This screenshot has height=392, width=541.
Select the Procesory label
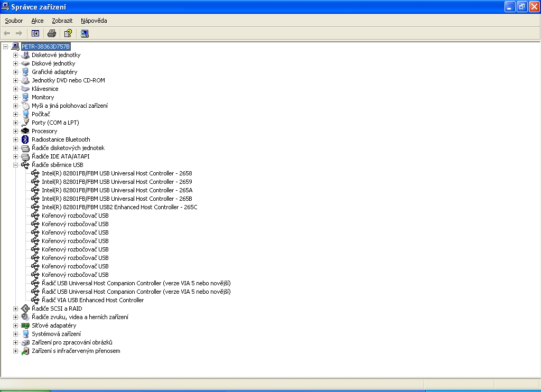point(44,131)
